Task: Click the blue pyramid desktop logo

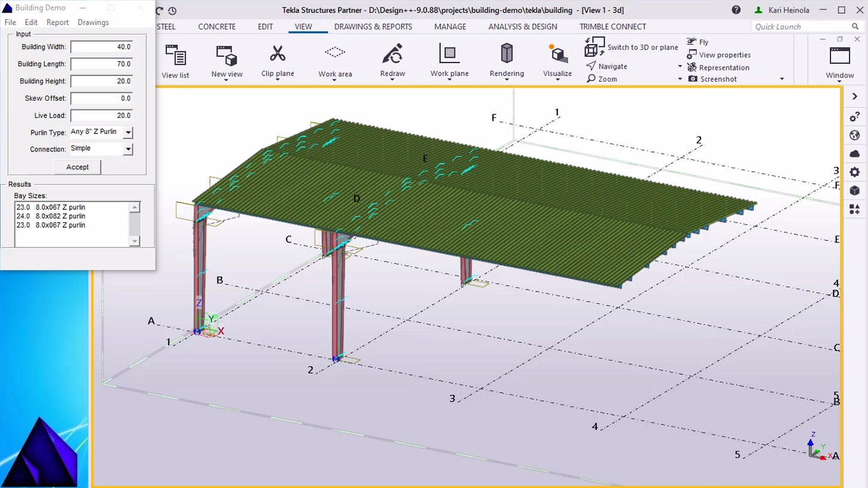Action: click(x=39, y=452)
